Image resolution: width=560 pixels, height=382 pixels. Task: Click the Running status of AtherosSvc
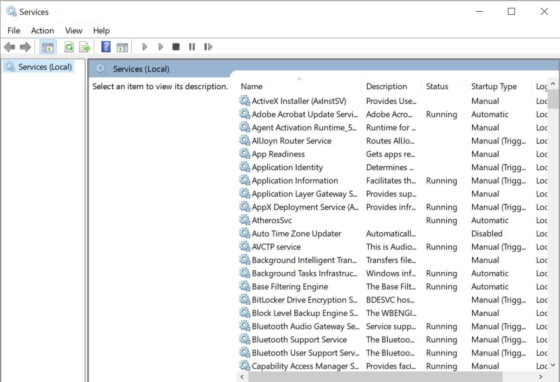(441, 221)
